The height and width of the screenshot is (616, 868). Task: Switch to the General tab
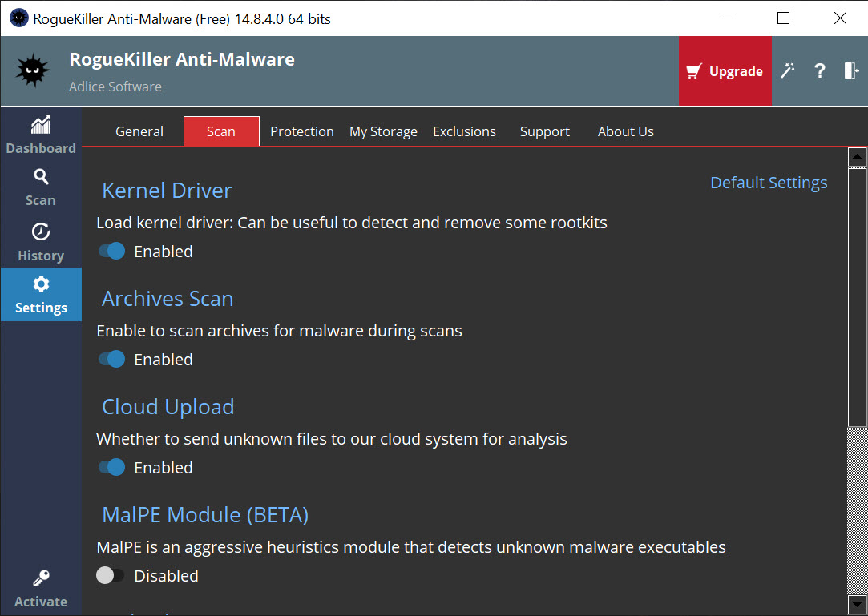[139, 132]
